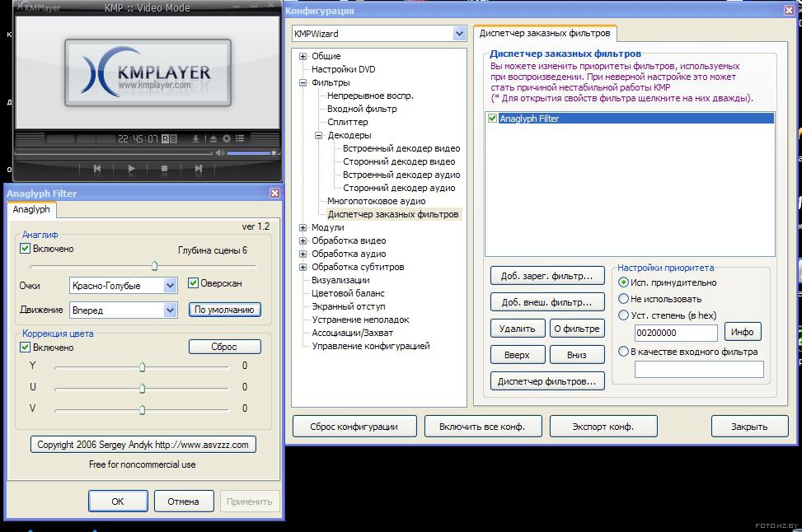
Task: Adjust the Y color correction slider
Action: coord(143,367)
